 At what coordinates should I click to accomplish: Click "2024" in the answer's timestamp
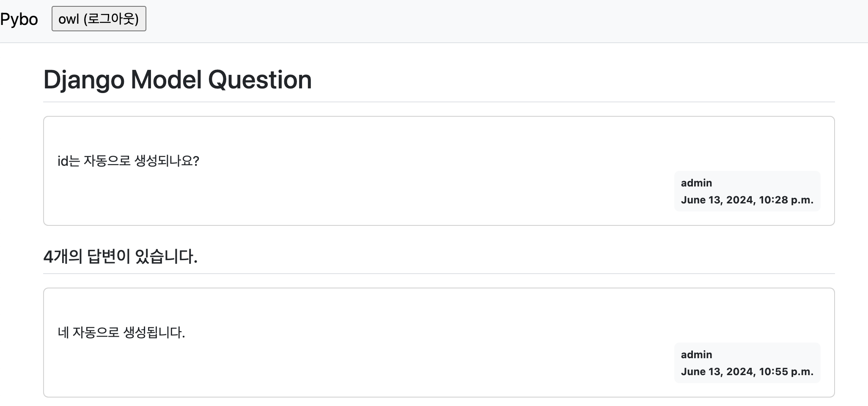point(740,372)
